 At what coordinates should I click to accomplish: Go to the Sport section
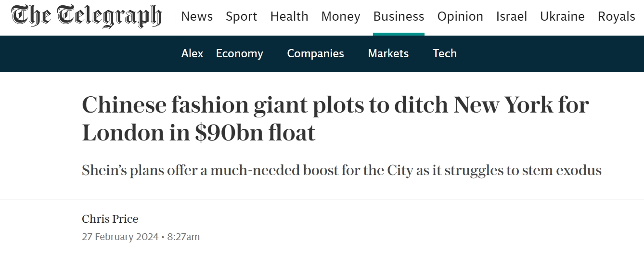241,16
